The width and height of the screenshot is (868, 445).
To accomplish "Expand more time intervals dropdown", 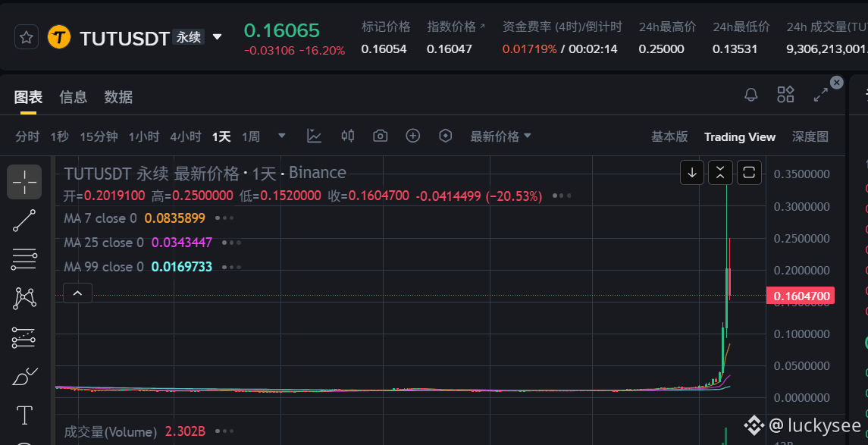I will (x=282, y=136).
